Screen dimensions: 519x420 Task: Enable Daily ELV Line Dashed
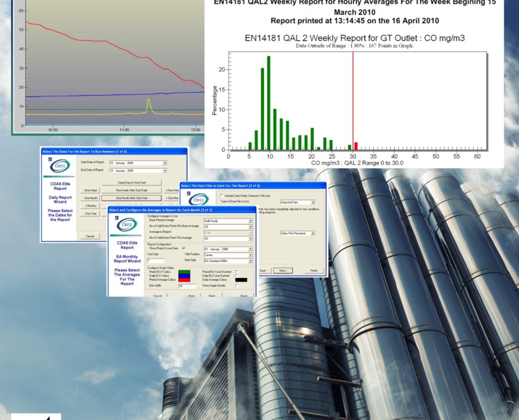(x=236, y=276)
